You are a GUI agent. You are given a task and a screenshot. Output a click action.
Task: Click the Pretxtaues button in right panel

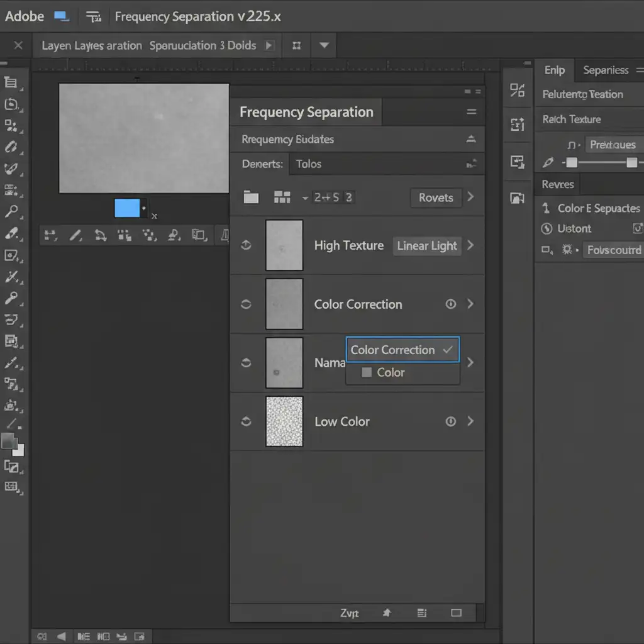click(612, 145)
